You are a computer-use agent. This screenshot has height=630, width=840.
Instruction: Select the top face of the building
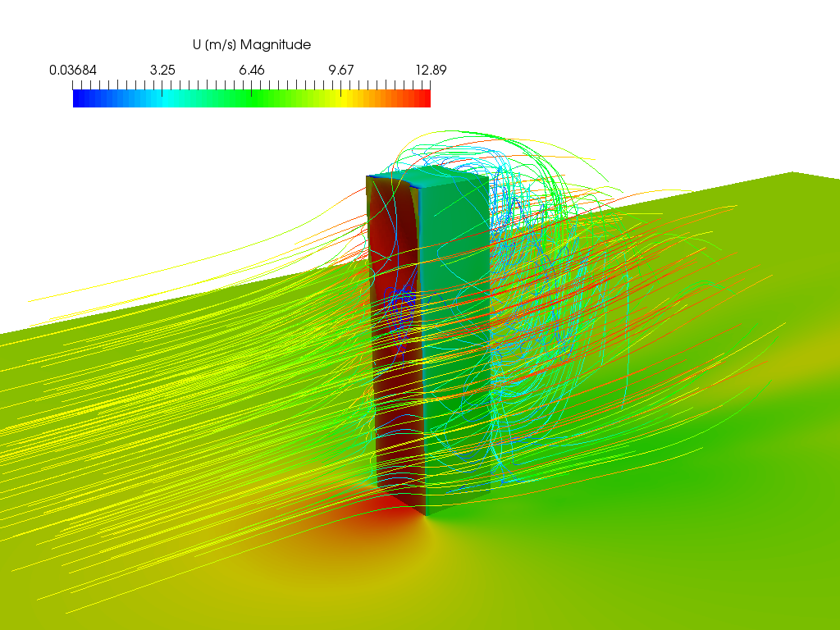coord(427,179)
